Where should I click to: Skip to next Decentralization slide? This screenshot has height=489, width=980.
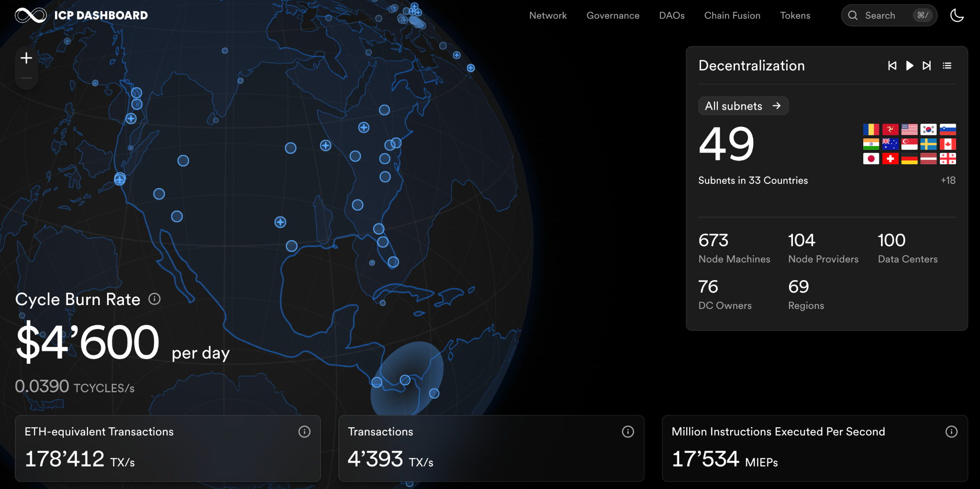927,66
